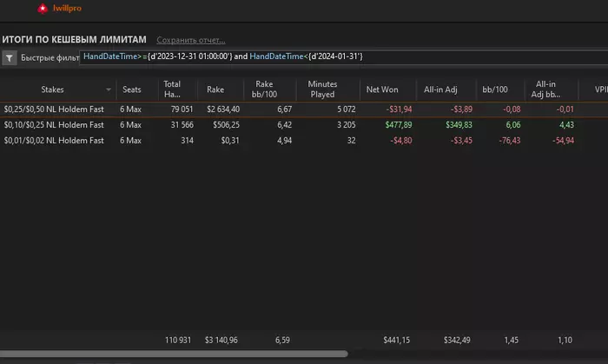The image size is (608, 364).
Task: Click the PokerStars logo next to Iwillpro
Action: pyautogui.click(x=43, y=9)
